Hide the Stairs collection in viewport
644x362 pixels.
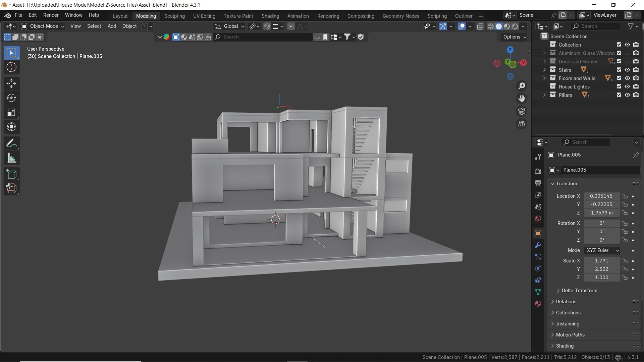point(627,70)
